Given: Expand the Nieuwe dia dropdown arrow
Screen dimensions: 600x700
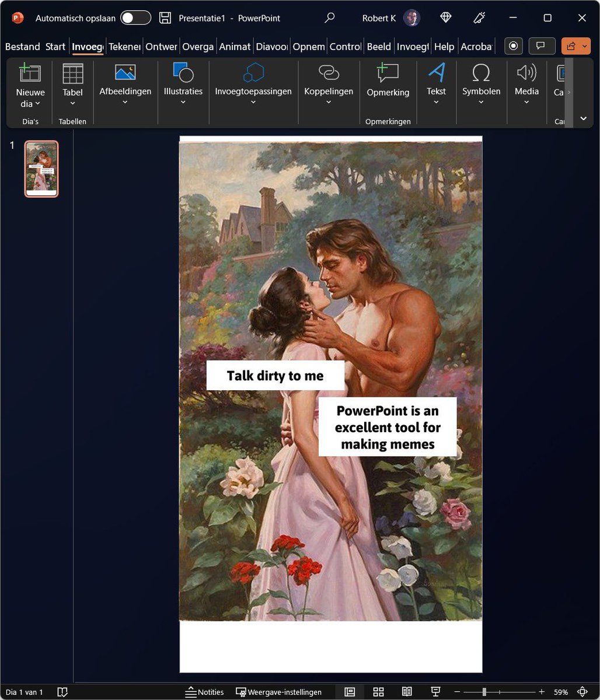Looking at the screenshot, I should pyautogui.click(x=38, y=104).
